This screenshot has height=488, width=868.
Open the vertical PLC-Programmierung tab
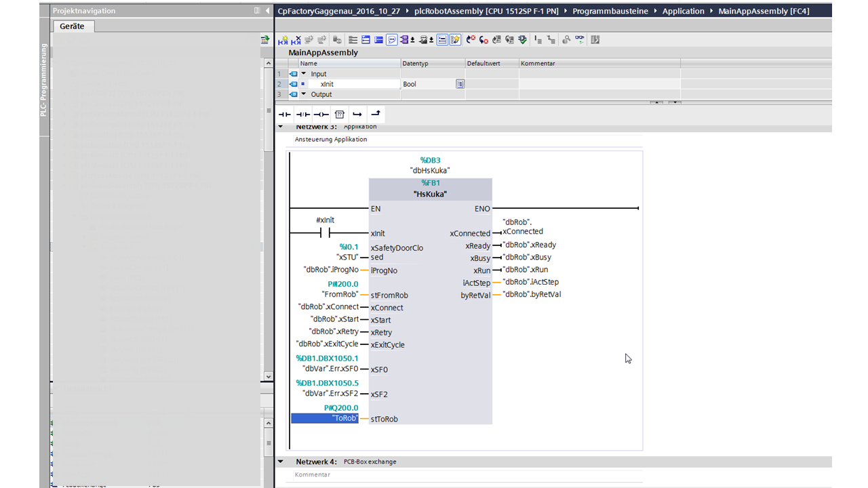tap(44, 80)
